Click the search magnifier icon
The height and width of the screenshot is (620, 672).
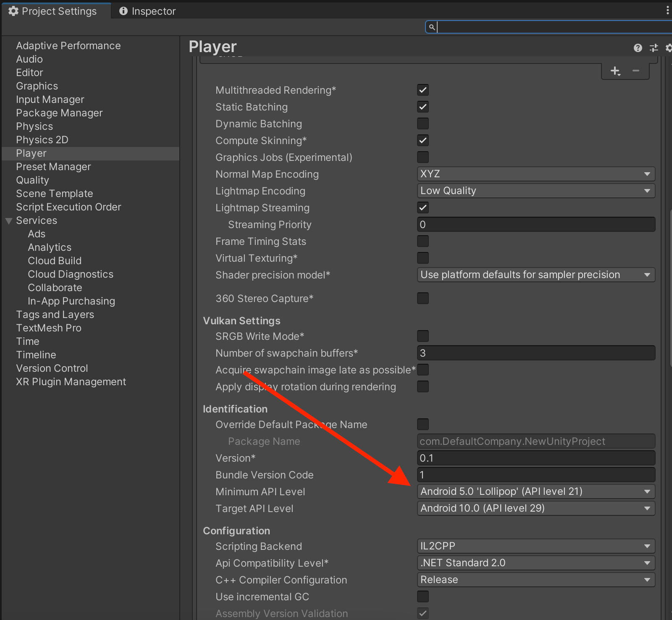431,27
